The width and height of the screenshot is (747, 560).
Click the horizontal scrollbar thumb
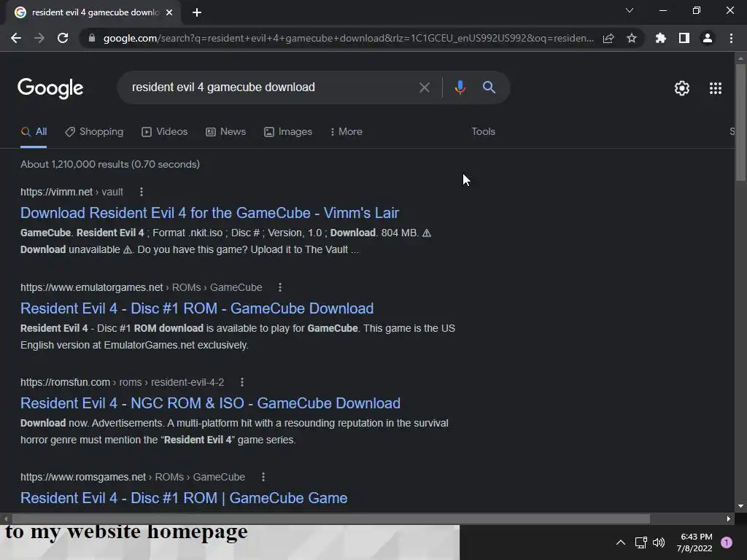point(330,518)
